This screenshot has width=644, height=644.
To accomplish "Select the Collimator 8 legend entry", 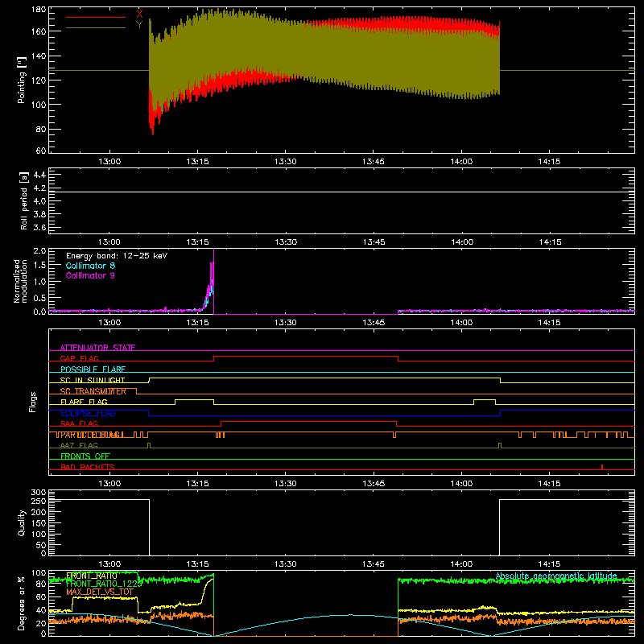I will click(x=90, y=266).
